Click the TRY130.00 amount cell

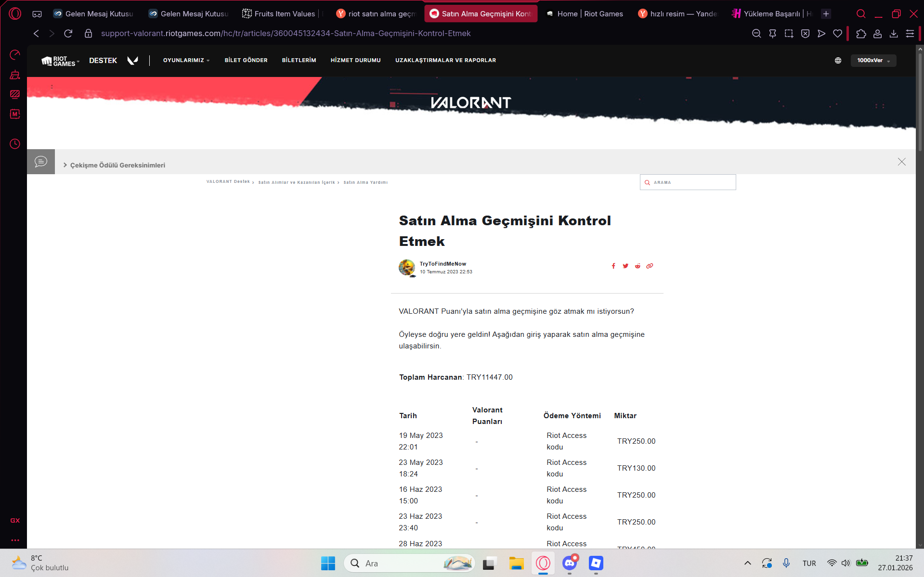[x=637, y=468]
